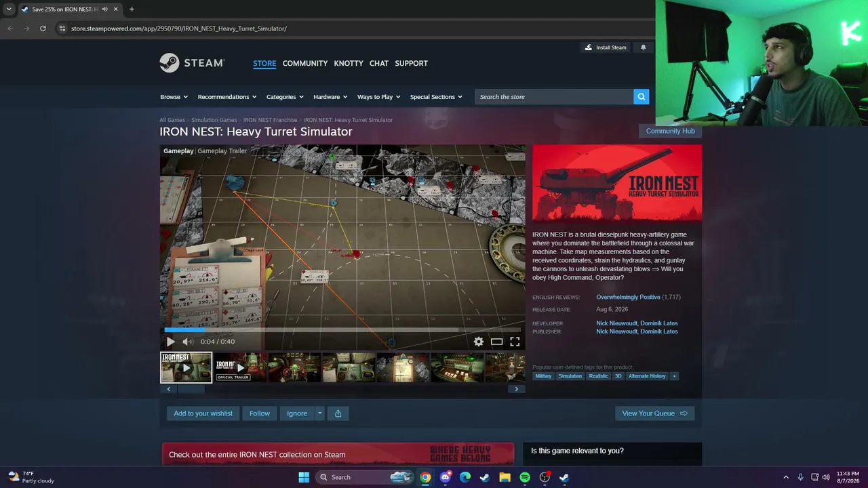Viewport: 868px width, 488px height.
Task: Open the Ignore options dropdown arrow
Action: point(319,413)
